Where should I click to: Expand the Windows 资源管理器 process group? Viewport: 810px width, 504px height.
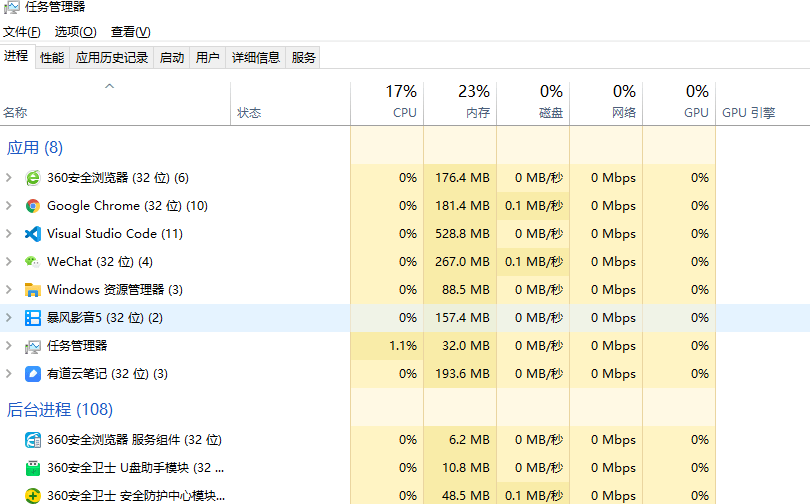pos(9,289)
